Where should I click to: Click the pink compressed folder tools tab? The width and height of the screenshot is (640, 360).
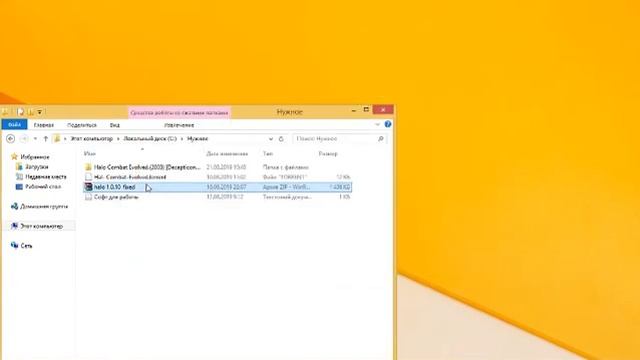[x=179, y=112]
